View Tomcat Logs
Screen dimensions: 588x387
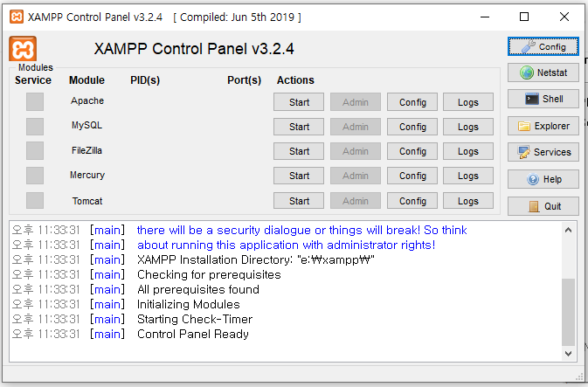click(468, 201)
